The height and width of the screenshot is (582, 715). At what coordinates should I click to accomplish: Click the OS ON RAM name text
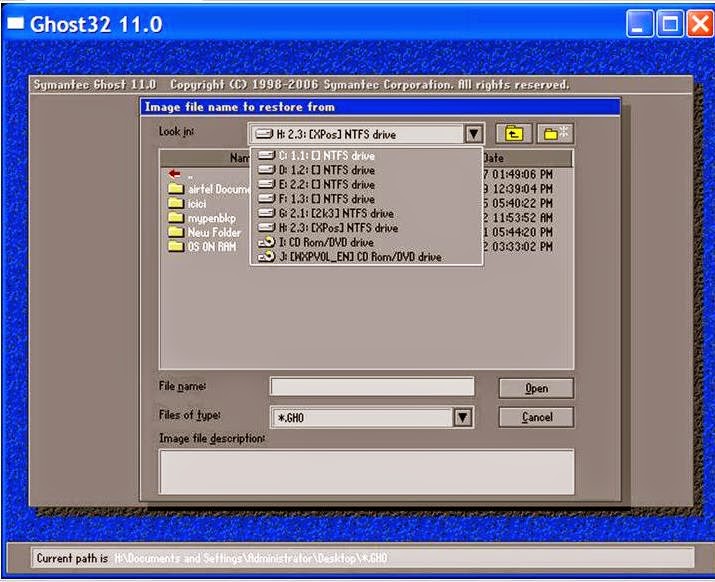tap(212, 247)
